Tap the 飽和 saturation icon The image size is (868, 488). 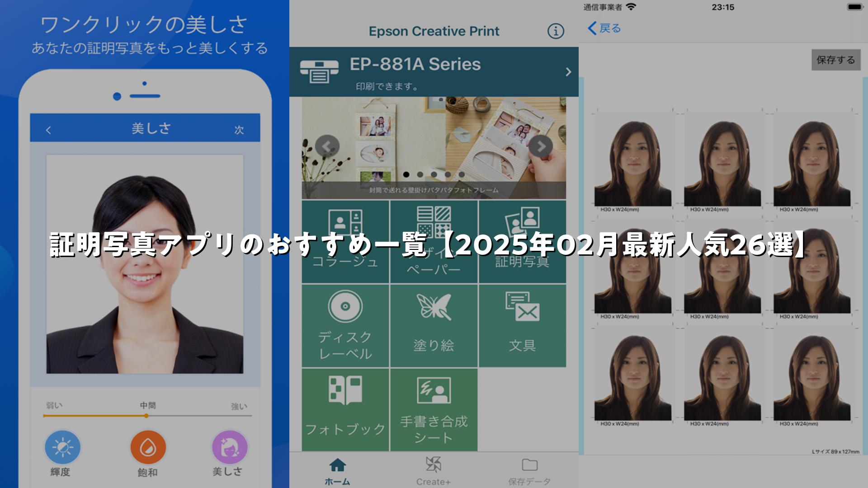coord(148,447)
